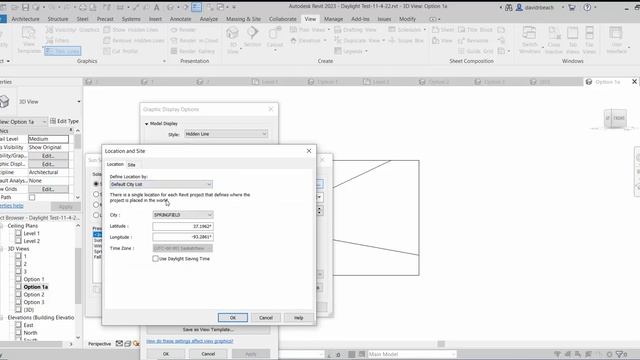Select the Callout tool
This screenshot has width=640, height=360.
coord(275,38)
